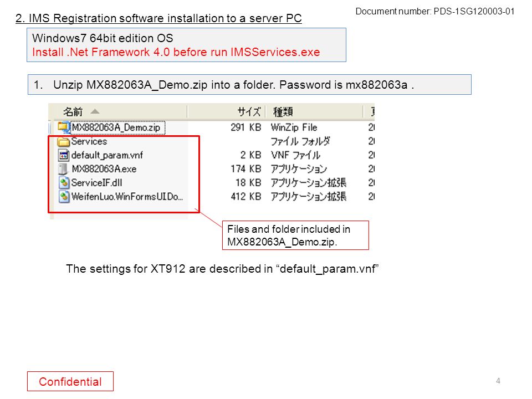Click the IMS Registration software installation heading
532x399 pixels.
point(159,18)
